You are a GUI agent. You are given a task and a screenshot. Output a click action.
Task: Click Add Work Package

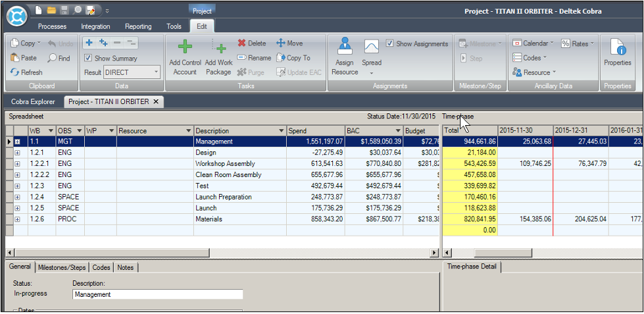(218, 57)
